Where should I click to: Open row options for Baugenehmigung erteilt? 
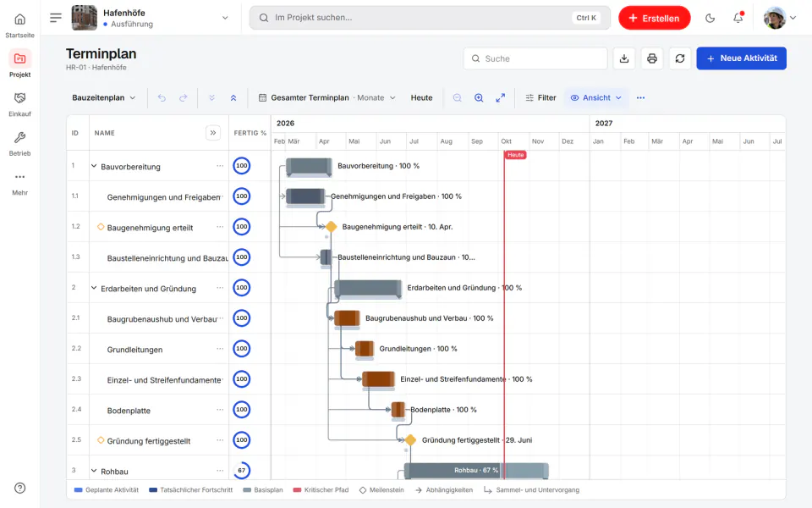click(220, 227)
